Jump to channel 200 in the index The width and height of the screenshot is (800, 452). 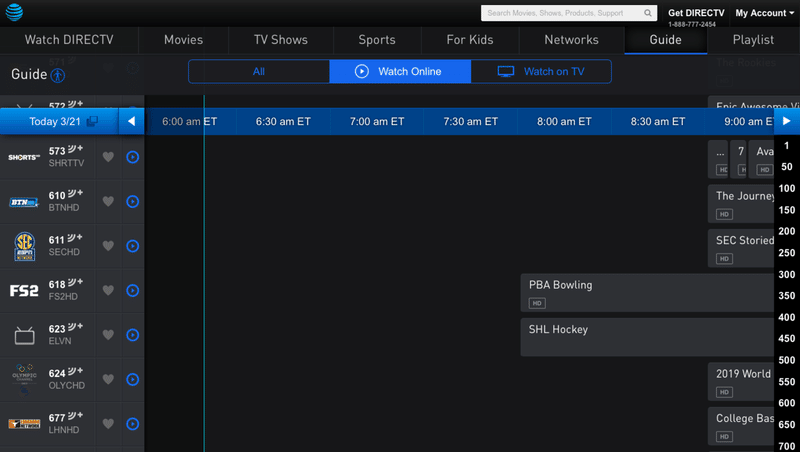[x=787, y=231]
